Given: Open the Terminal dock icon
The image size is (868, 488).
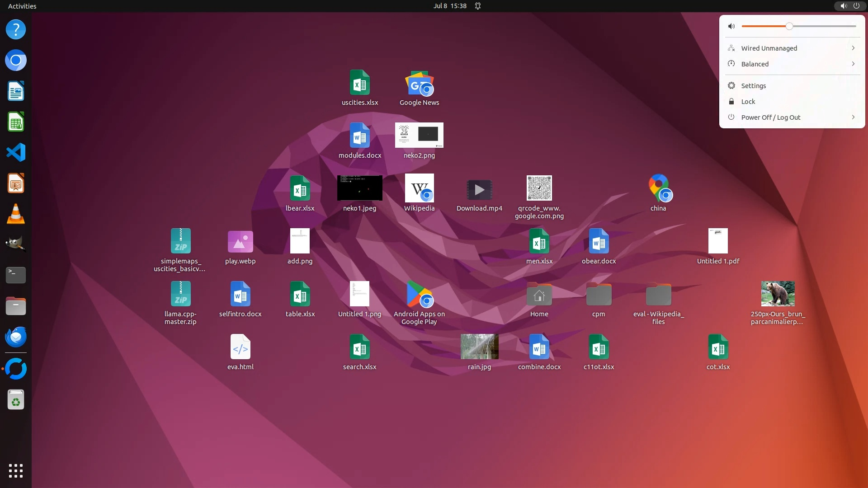Looking at the screenshot, I should pyautogui.click(x=16, y=275).
